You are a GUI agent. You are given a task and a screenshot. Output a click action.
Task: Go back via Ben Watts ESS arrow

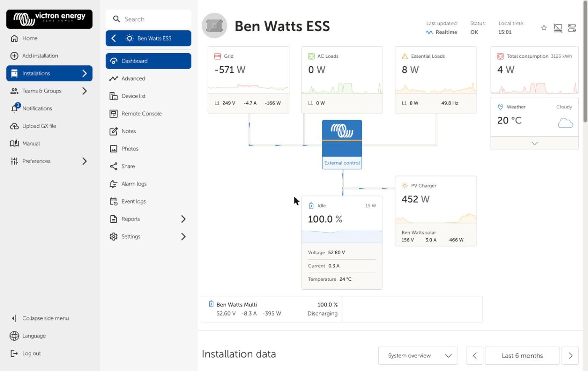click(x=114, y=38)
